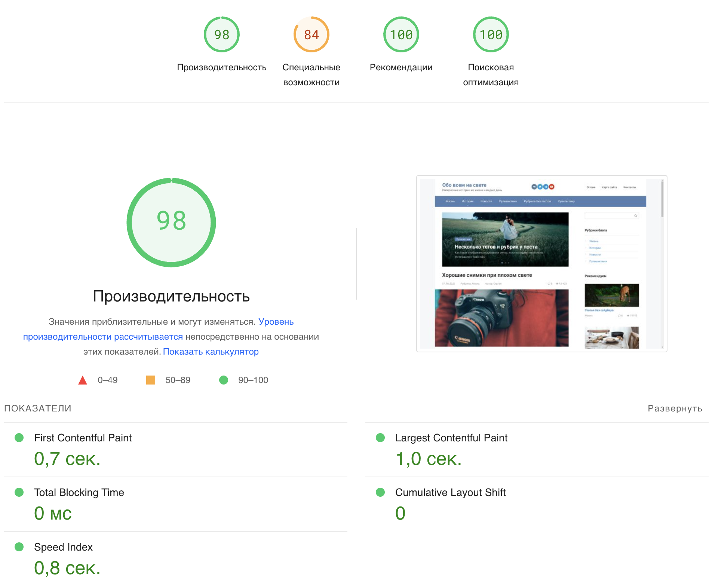Image resolution: width=712 pixels, height=588 pixels.
Task: Select the 50–89 legend range text
Action: pos(178,380)
